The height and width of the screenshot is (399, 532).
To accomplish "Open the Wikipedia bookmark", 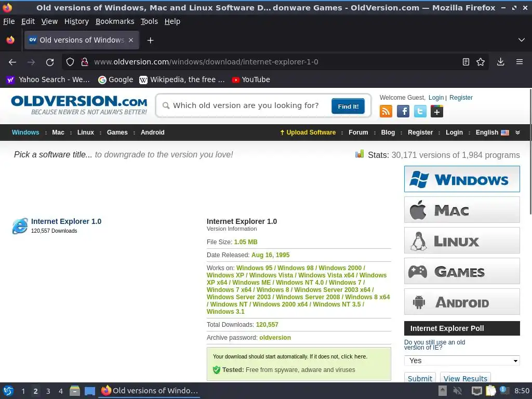I will tap(182, 79).
